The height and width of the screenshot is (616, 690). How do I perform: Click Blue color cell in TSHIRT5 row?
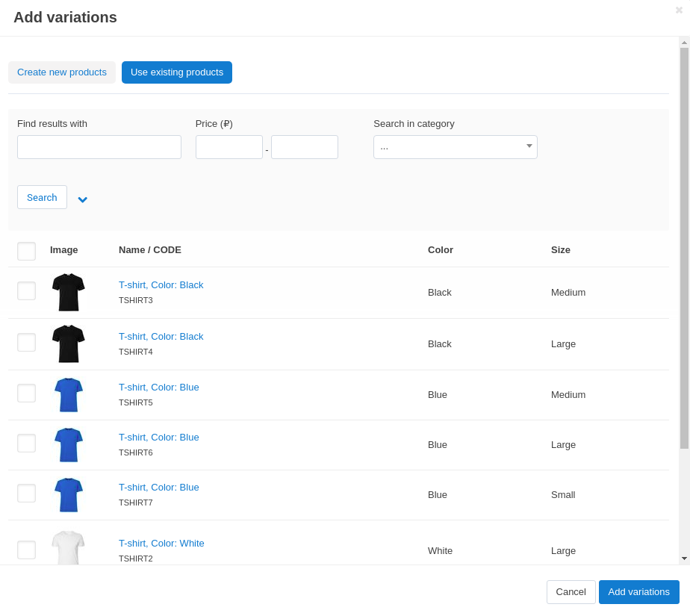tap(438, 395)
